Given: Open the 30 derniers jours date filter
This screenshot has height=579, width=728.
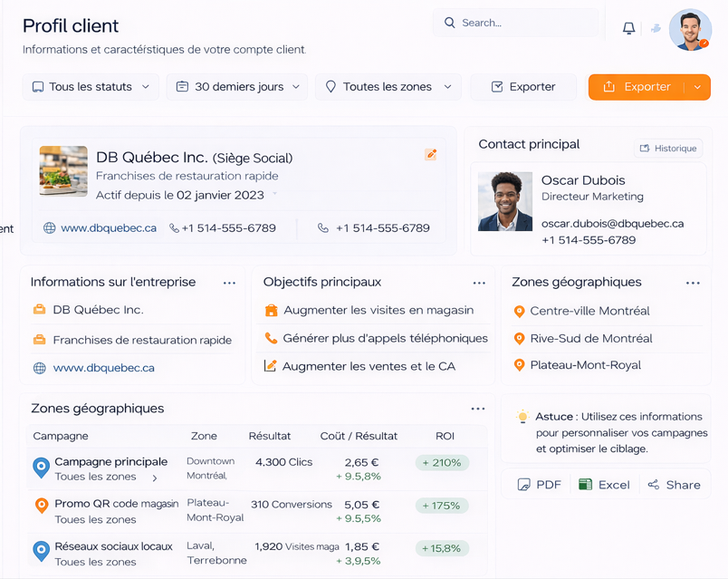Looking at the screenshot, I should (x=237, y=87).
